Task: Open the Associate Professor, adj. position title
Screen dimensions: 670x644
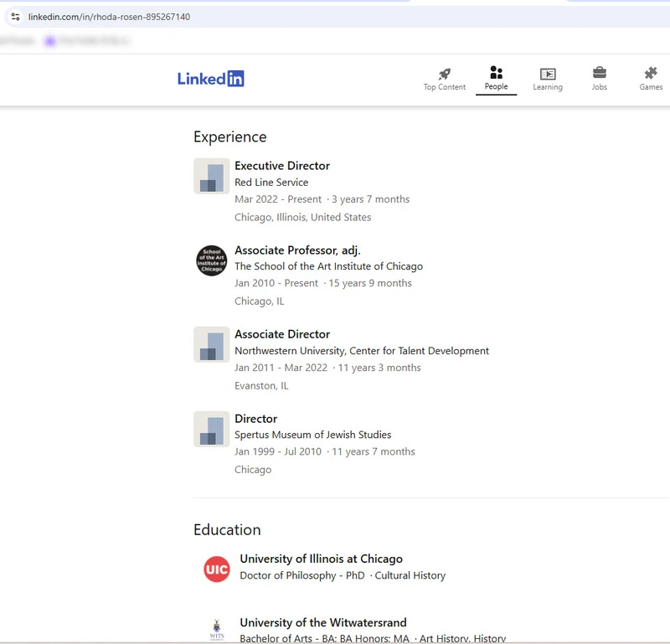Action: coord(297,250)
